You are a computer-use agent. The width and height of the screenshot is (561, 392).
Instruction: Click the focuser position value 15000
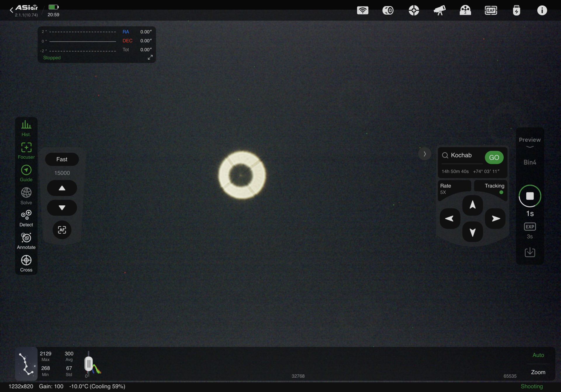coord(62,173)
